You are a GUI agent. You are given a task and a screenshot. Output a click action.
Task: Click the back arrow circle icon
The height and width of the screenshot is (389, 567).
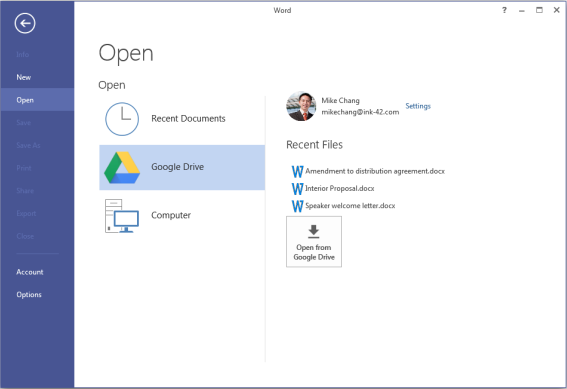(x=25, y=23)
